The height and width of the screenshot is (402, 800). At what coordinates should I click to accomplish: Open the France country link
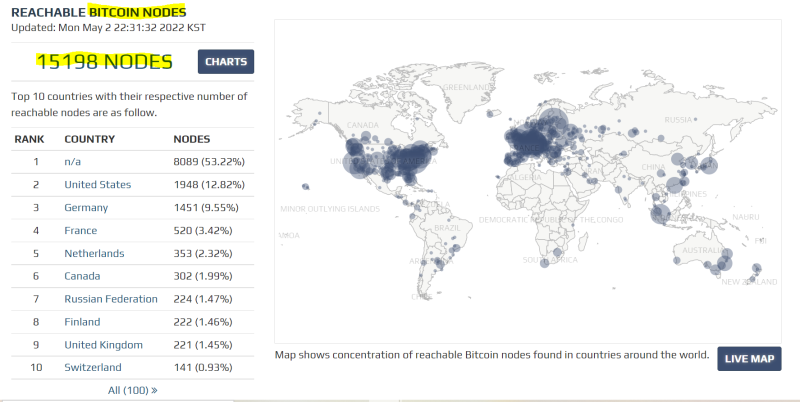[x=81, y=231]
